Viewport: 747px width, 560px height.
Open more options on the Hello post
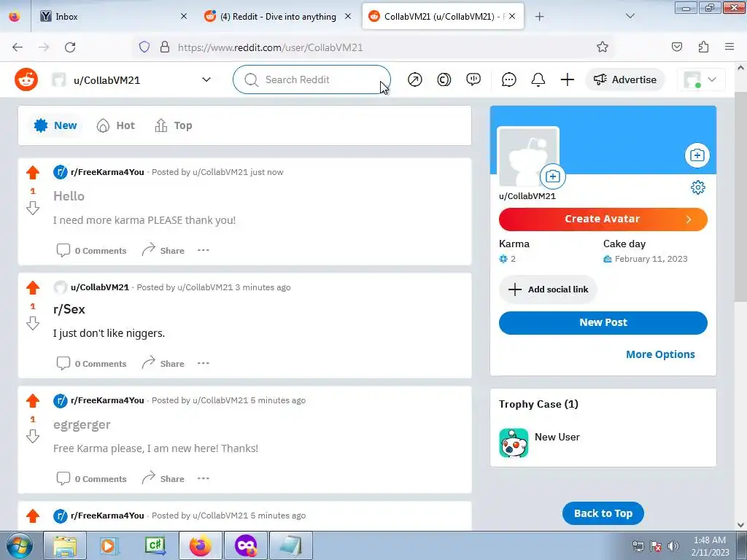tap(204, 251)
